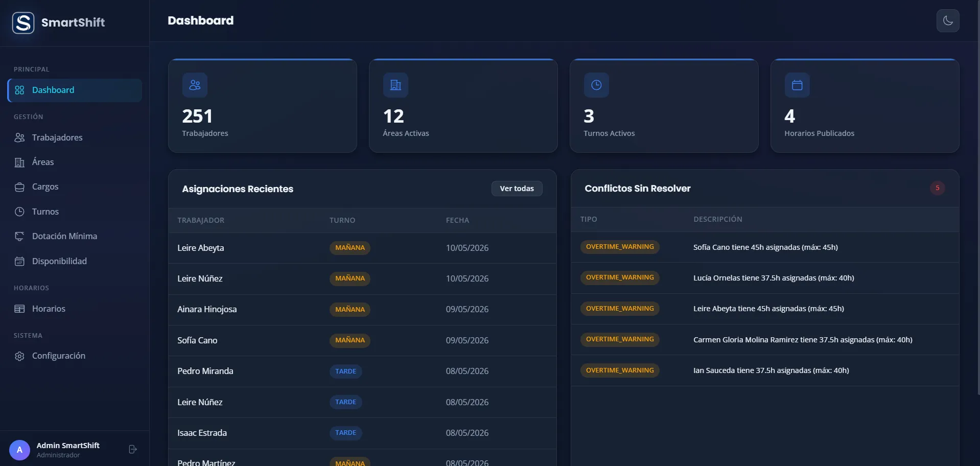
Task: Click the building icon on Áreas Activas card
Action: (x=395, y=85)
